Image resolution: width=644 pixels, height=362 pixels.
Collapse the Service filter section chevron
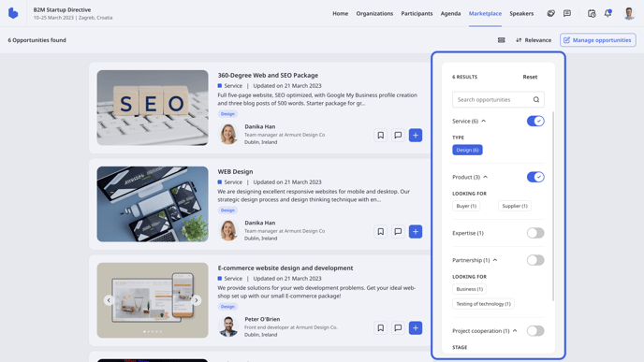(x=483, y=121)
